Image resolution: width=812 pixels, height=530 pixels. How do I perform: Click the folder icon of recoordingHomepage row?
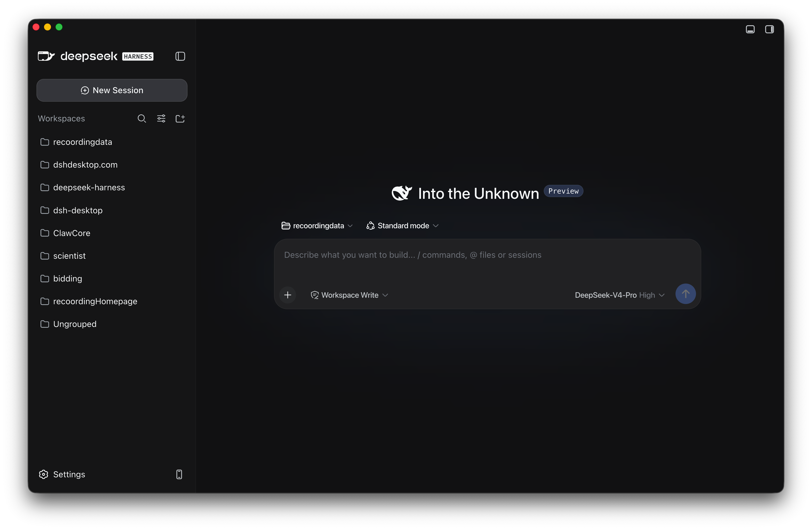coord(45,301)
